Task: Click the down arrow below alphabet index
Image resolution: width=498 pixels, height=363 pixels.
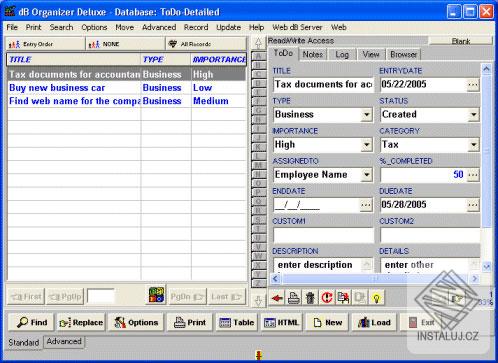Action: pyautogui.click(x=258, y=300)
